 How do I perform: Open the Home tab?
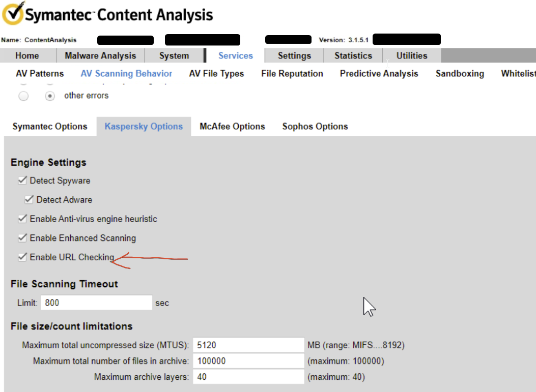(27, 56)
